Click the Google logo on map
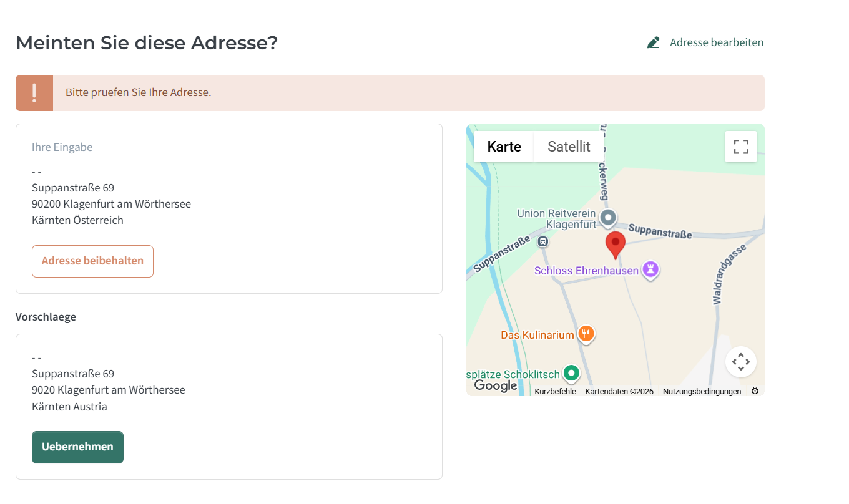Image resolution: width=849 pixels, height=504 pixels. click(x=496, y=386)
